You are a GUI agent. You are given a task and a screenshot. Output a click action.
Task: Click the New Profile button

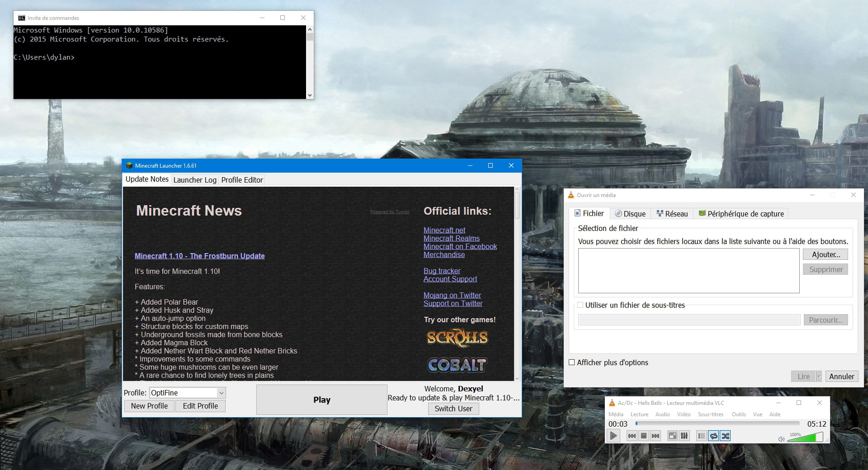pos(149,406)
